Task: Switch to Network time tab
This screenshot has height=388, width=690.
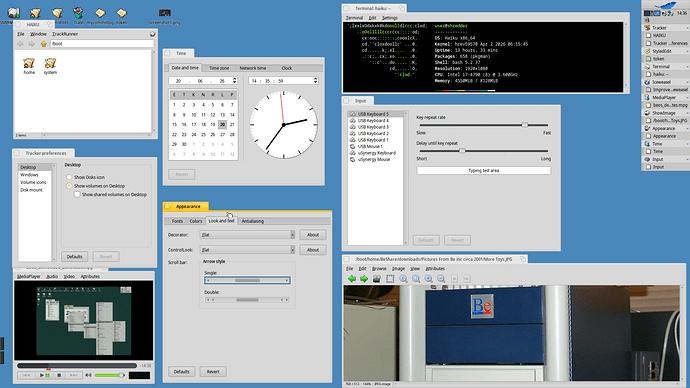Action: click(x=253, y=68)
